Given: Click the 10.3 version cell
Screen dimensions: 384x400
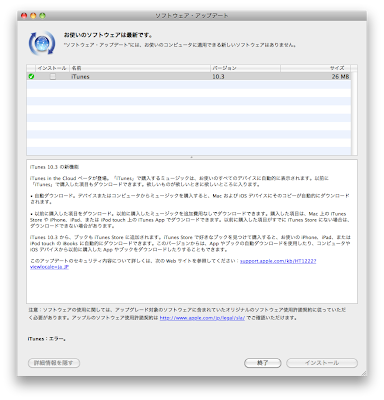Looking at the screenshot, I should [x=218, y=76].
